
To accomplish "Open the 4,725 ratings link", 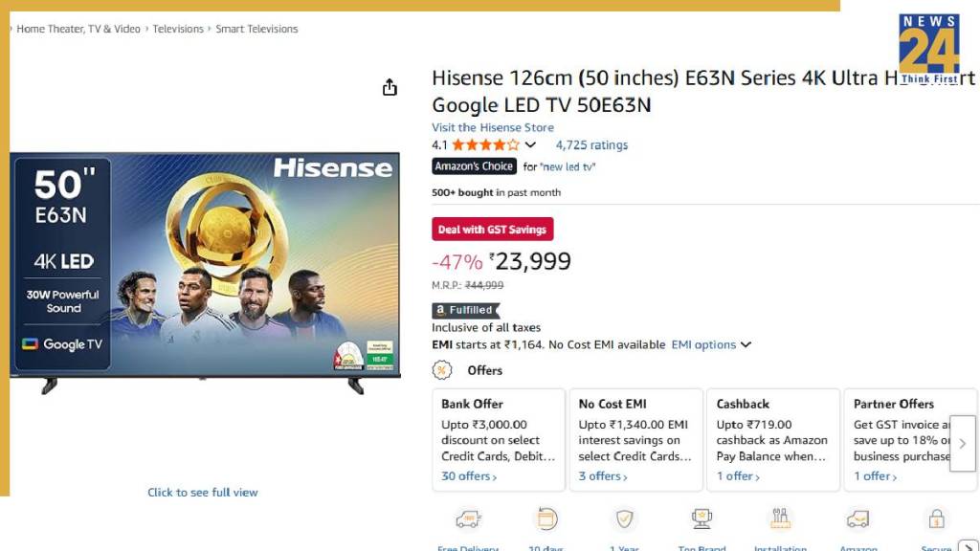I will click(591, 145).
